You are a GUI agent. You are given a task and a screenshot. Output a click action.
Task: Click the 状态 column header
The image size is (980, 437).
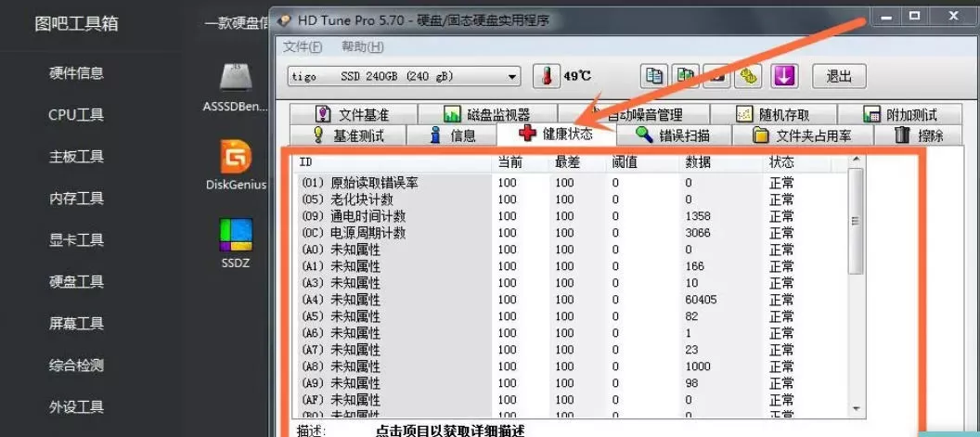click(x=798, y=162)
